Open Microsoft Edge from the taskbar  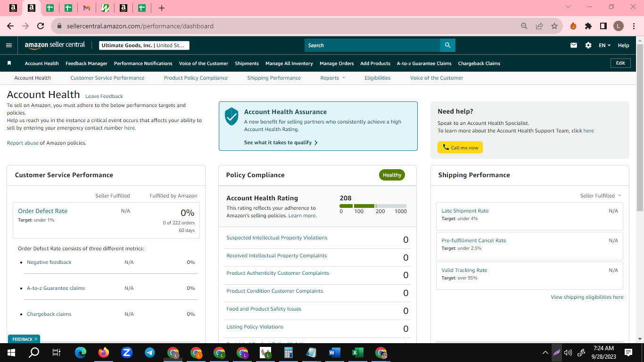81,352
